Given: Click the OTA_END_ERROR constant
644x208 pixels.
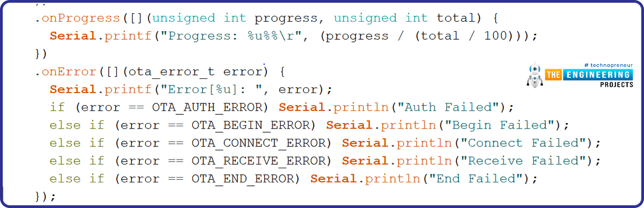Looking at the screenshot, I should [x=245, y=179].
